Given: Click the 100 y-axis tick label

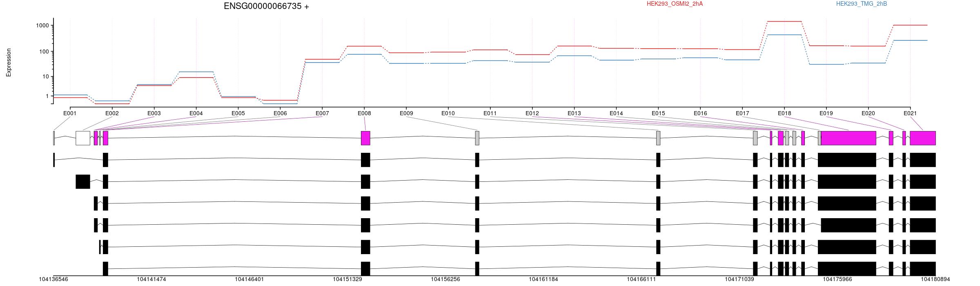Looking at the screenshot, I should 44,51.
